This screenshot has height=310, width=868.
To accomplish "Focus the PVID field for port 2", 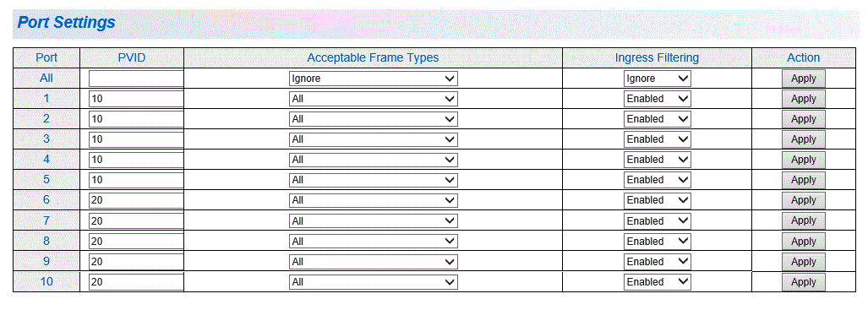I will [136, 119].
